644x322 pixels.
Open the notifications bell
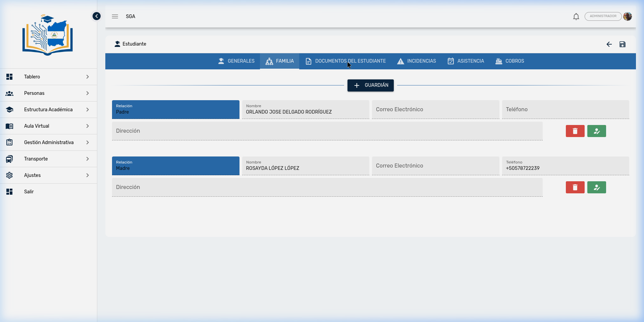[x=576, y=16]
